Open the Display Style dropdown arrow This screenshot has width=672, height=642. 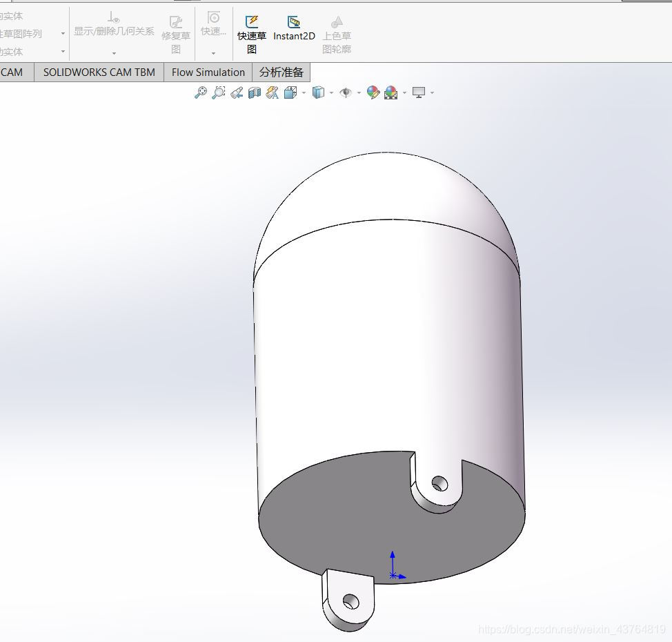331,93
